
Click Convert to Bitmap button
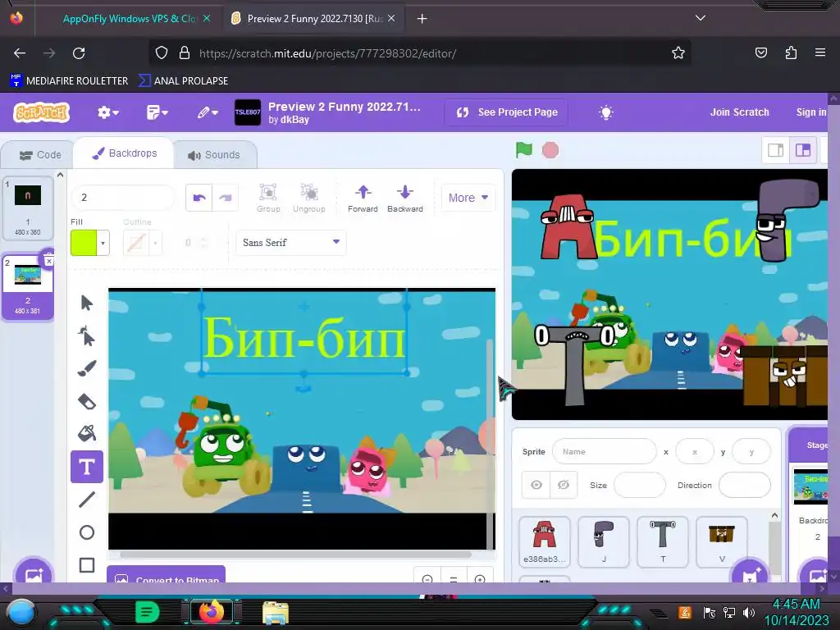click(166, 576)
